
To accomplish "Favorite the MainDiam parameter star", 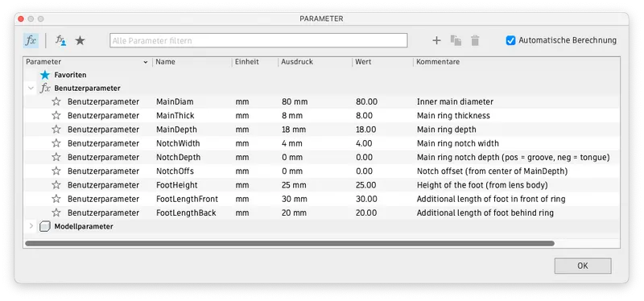I will point(56,101).
